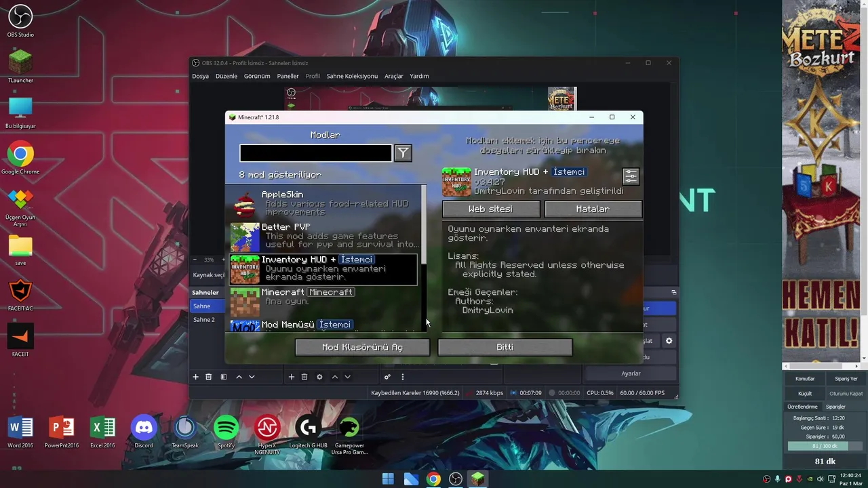
Task: Open scene filters icon in OBS
Action: click(x=224, y=377)
